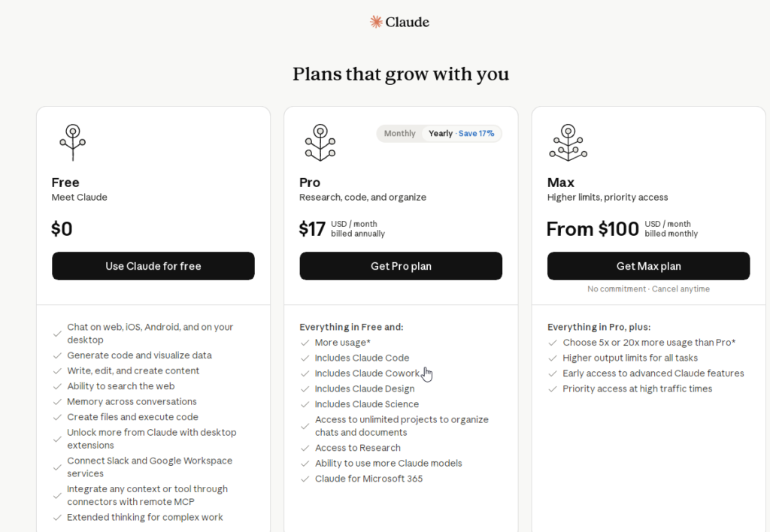This screenshot has height=532, width=770.
Task: Click the Claude starburst logo icon
Action: pos(376,22)
